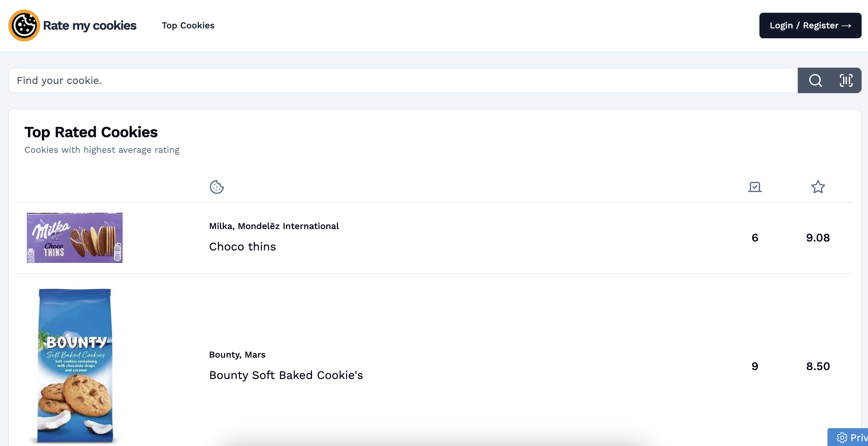The height and width of the screenshot is (446, 868).
Task: Click the cookie column header icon
Action: click(x=217, y=187)
